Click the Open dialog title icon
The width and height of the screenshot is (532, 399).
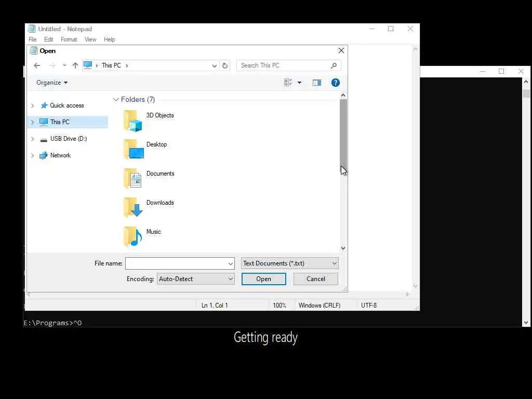pyautogui.click(x=33, y=50)
